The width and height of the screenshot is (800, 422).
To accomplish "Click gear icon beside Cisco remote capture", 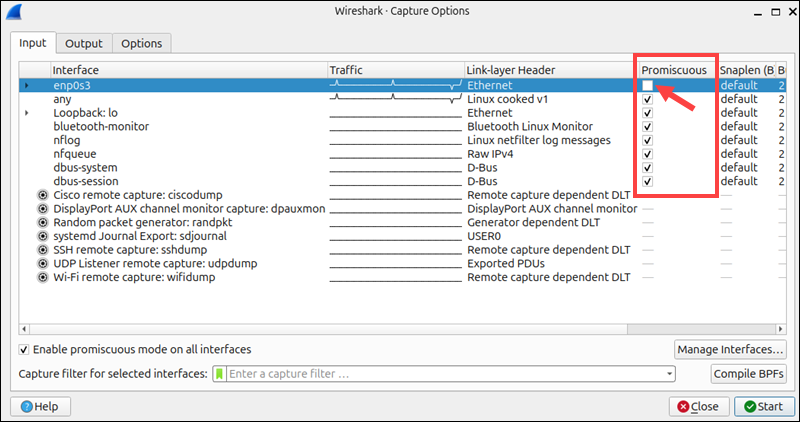I will tap(43, 195).
